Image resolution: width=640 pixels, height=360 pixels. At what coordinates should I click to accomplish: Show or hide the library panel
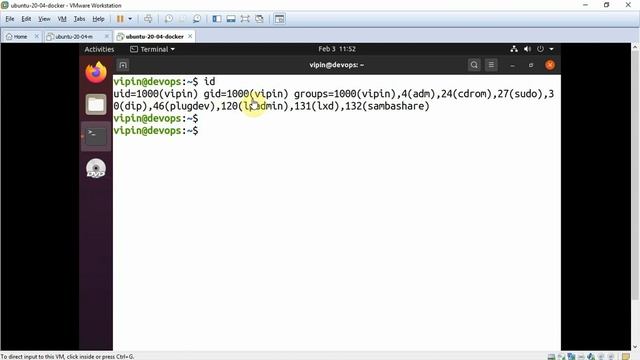tap(217, 19)
